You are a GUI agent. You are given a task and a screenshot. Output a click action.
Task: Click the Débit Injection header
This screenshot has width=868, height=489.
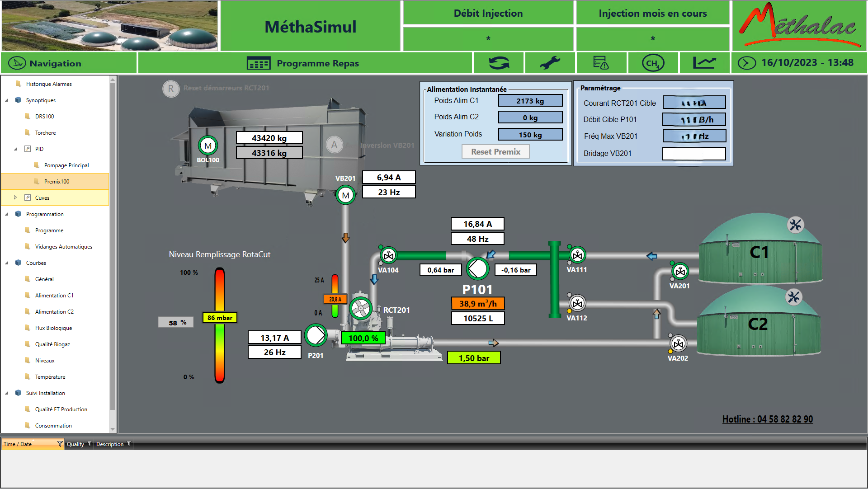click(x=488, y=13)
